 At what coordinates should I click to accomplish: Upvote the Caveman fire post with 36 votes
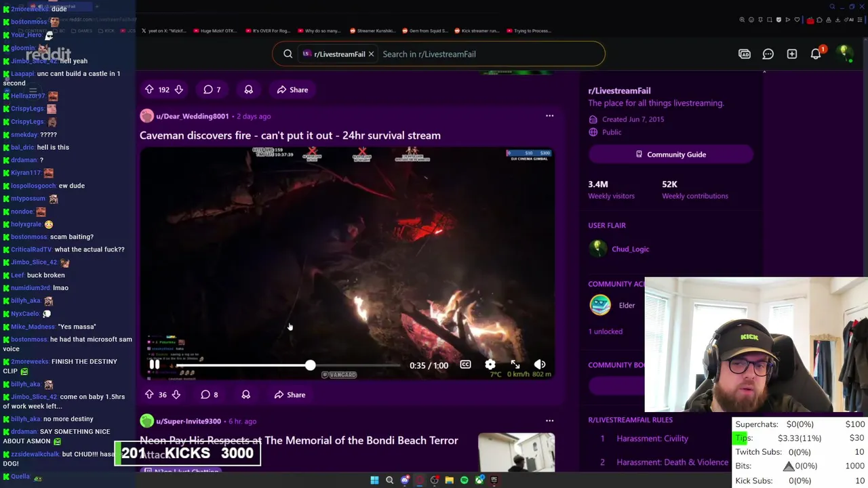coord(149,394)
